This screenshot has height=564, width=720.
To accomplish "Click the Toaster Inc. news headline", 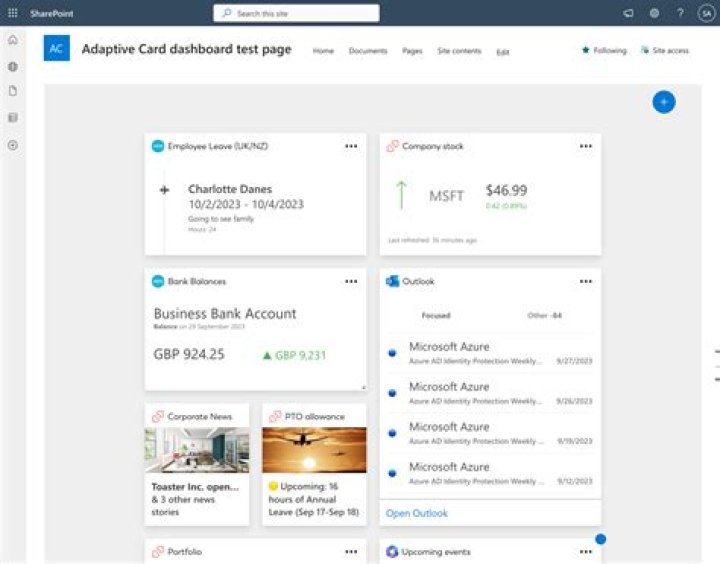I will tap(195, 487).
